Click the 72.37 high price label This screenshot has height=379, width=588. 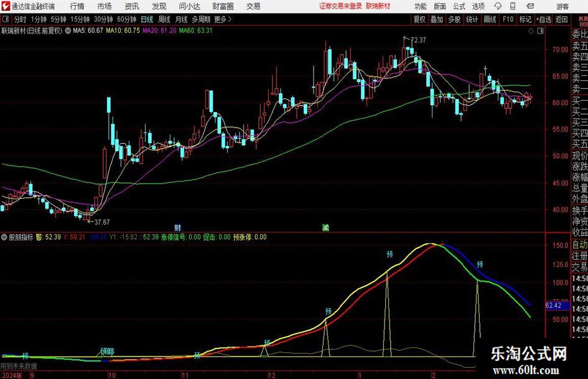418,40
